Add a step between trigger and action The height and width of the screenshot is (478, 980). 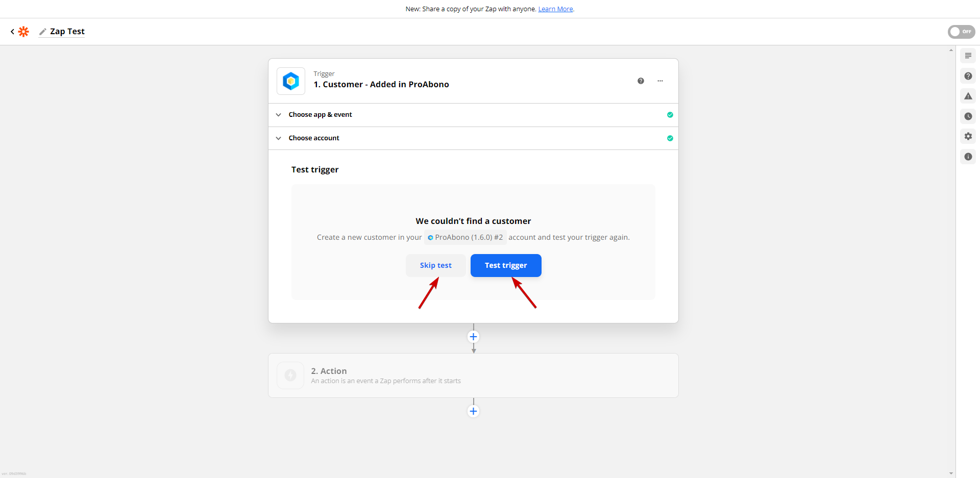473,337
